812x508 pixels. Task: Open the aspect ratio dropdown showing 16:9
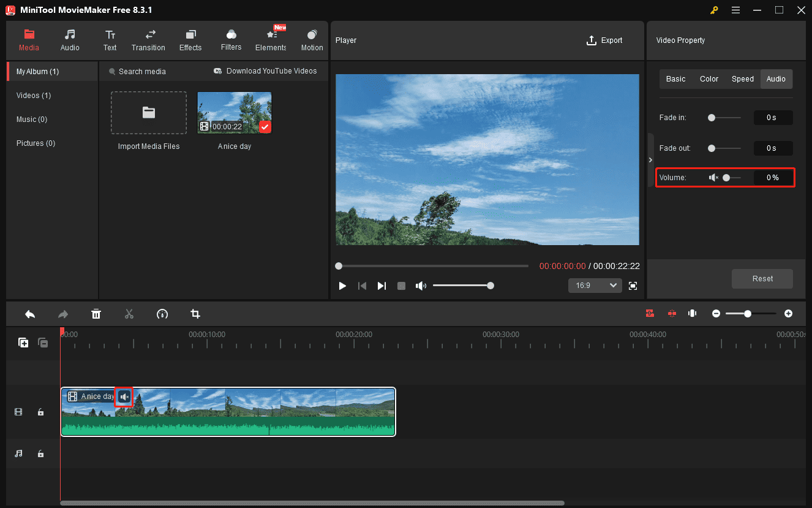tap(595, 285)
